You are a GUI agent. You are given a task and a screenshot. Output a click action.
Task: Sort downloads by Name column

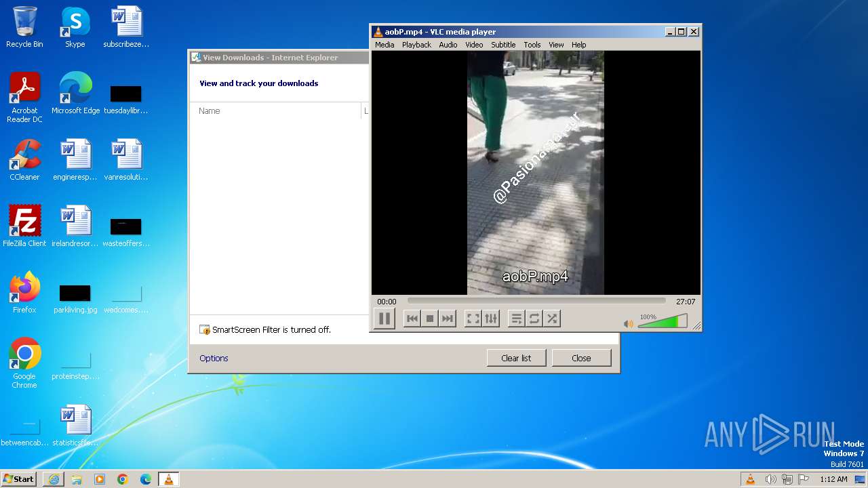pos(277,110)
